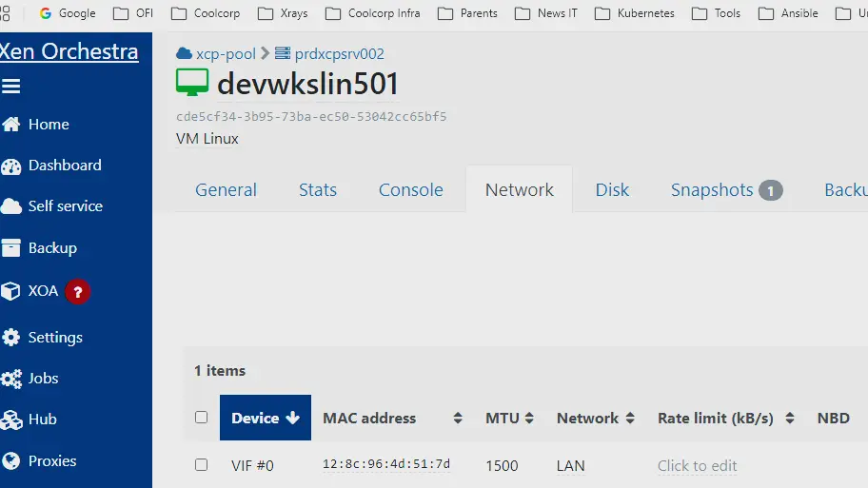The width and height of the screenshot is (868, 488).
Task: Open Jobs using the cogs icon
Action: (11, 379)
